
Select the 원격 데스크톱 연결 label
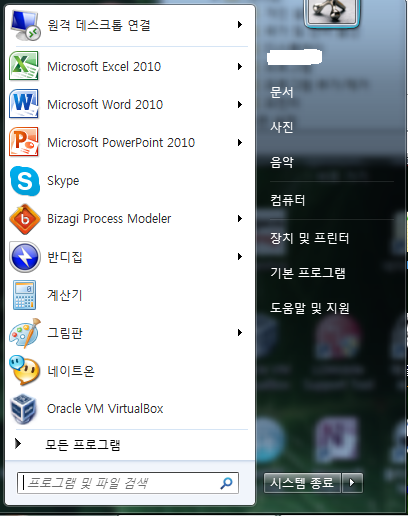(x=99, y=25)
